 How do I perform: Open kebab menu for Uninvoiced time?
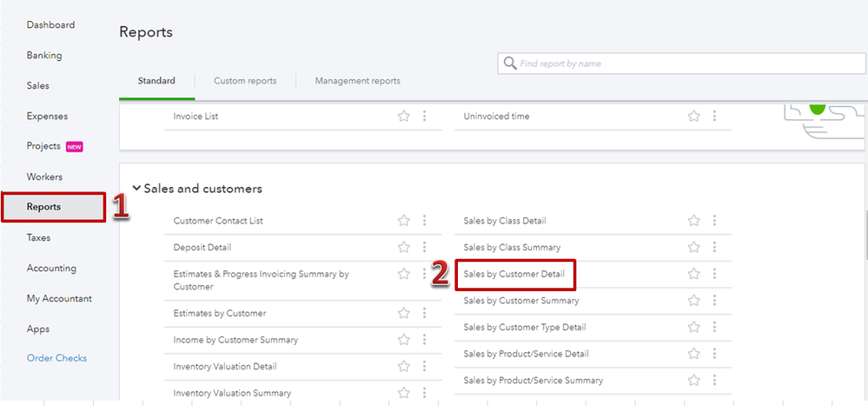(714, 116)
